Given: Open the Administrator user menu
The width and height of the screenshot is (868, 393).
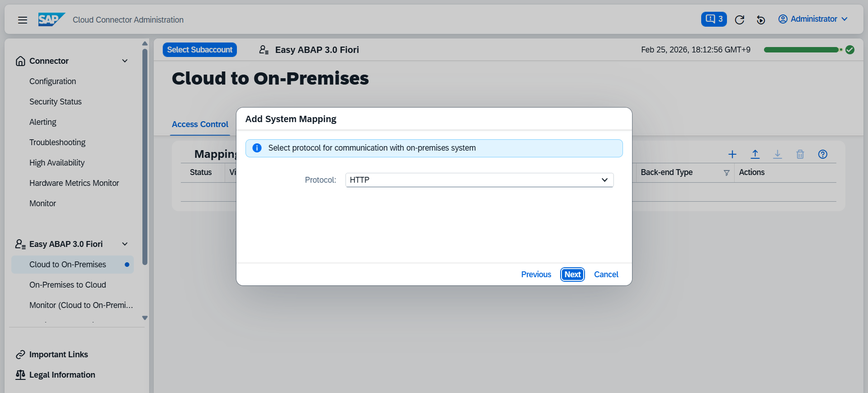Looking at the screenshot, I should 812,19.
